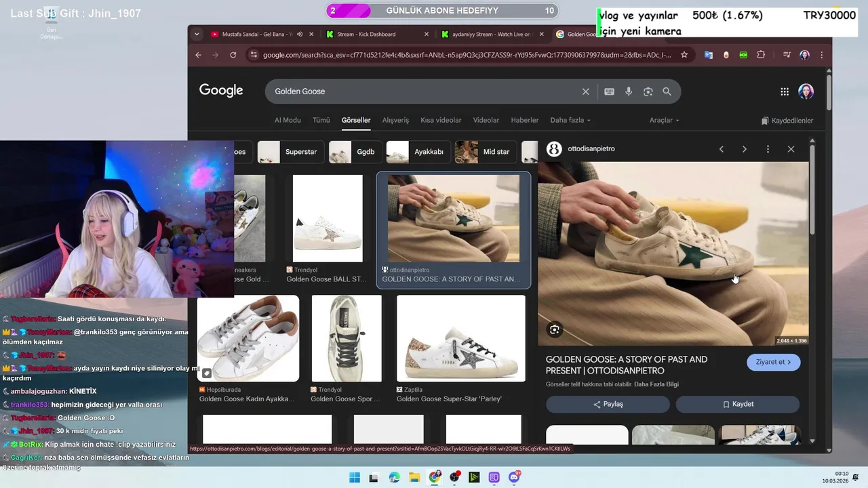Switch to the Stream - Kick Dashboard tab

pos(376,34)
